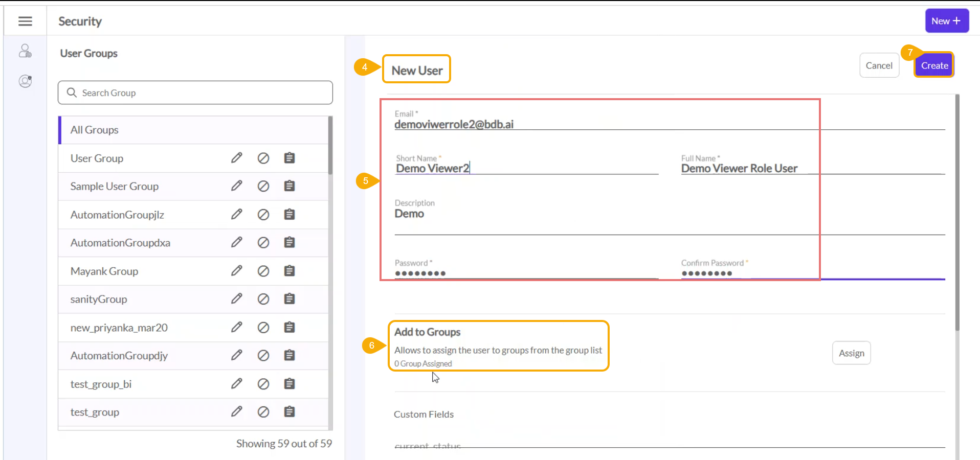Open clipboard icon for sanityGroup
The image size is (980, 460).
click(289, 299)
